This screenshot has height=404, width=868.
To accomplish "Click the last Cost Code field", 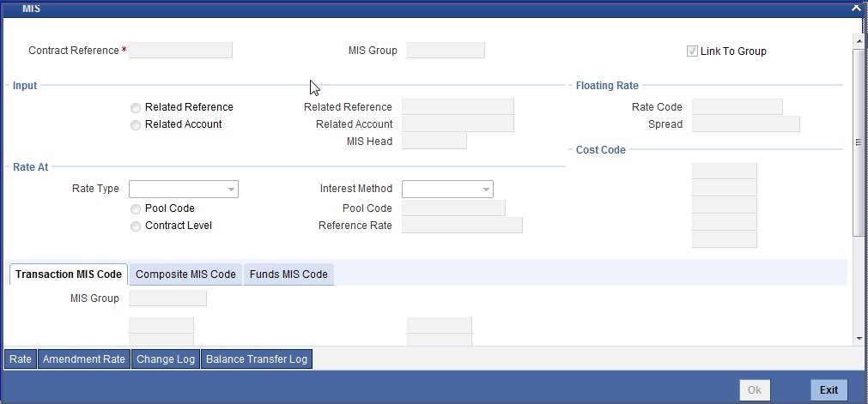I will [x=725, y=239].
